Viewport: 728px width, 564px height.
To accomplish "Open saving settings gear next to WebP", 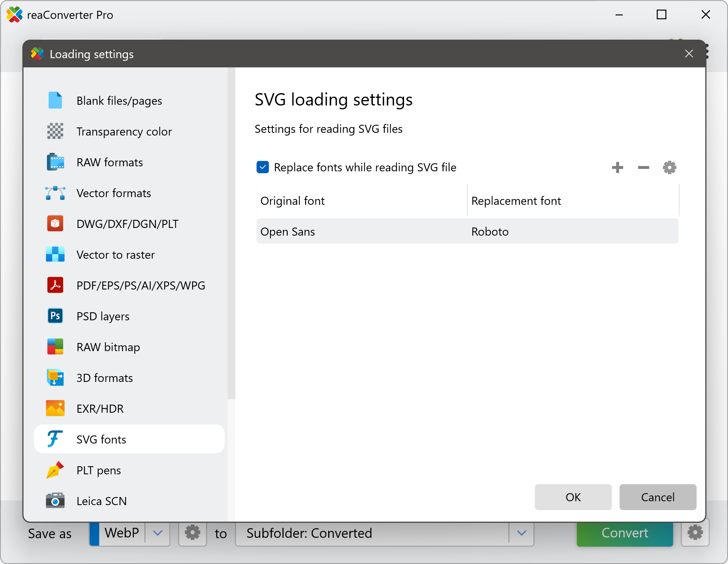I will [193, 533].
